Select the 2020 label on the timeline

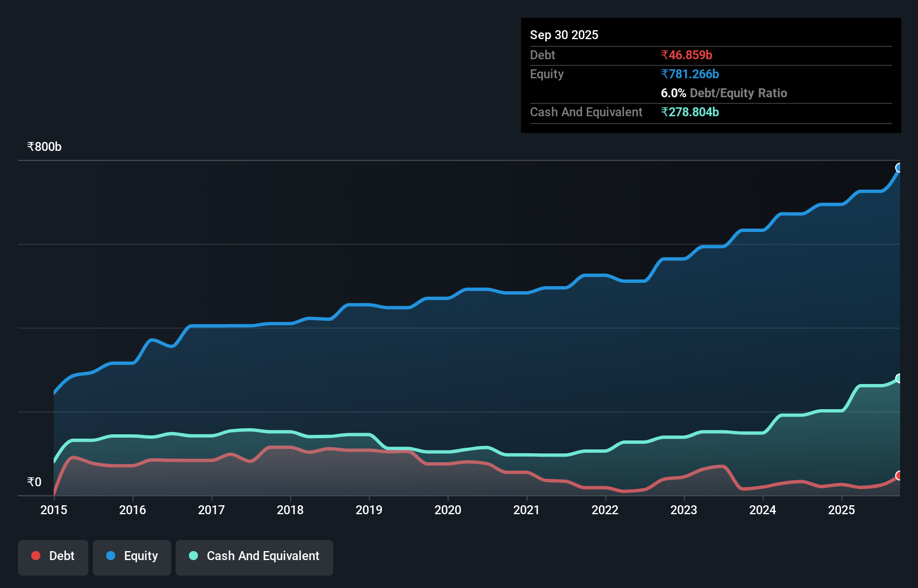coord(448,510)
